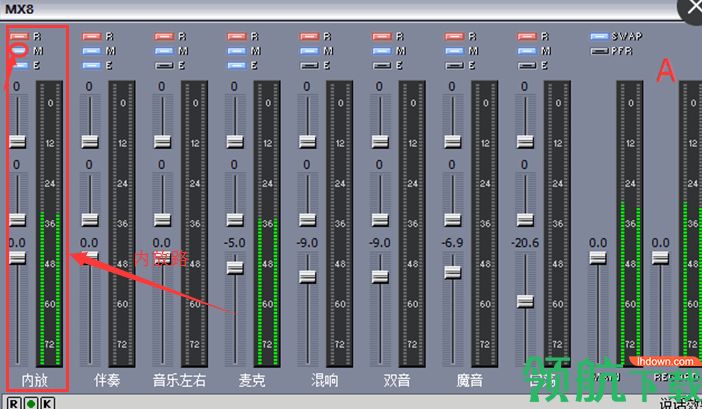Click the 音乐左右 channel name label
The height and width of the screenshot is (409, 702).
(x=179, y=380)
